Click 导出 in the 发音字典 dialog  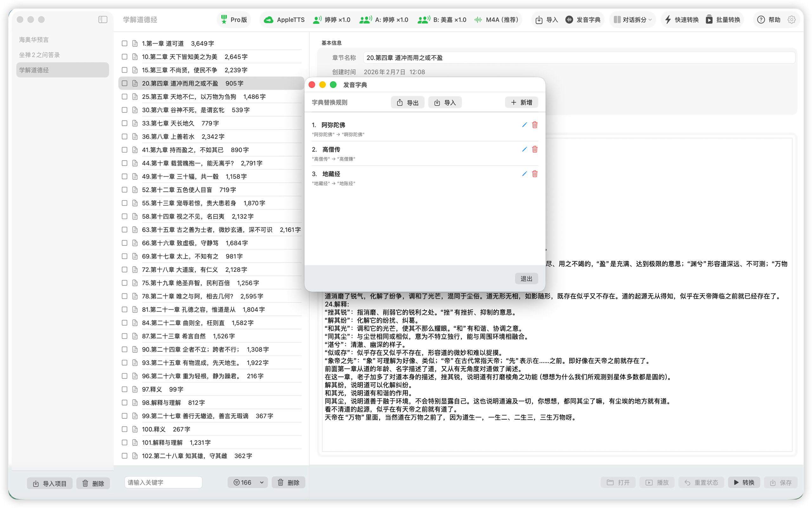(x=408, y=103)
